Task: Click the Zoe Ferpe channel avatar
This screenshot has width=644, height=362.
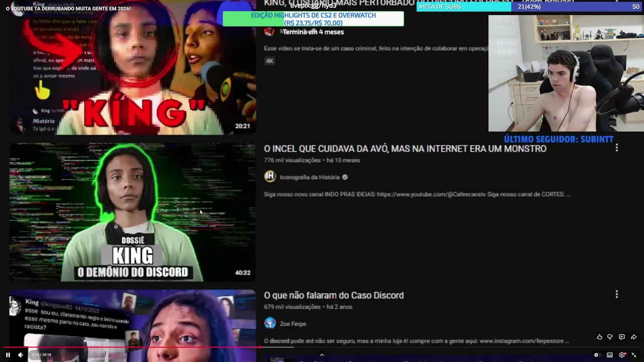Action: [x=270, y=323]
